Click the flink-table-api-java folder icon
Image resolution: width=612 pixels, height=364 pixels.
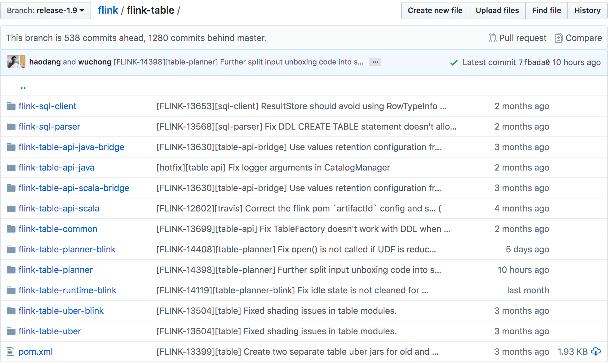tap(11, 167)
